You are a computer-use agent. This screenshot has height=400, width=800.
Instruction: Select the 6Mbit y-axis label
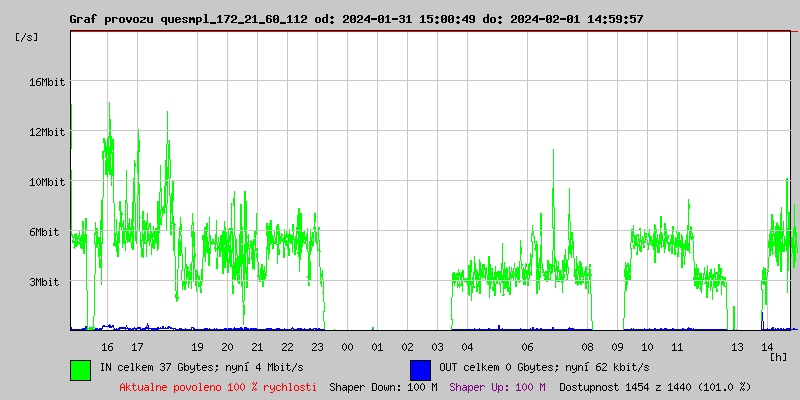point(46,232)
